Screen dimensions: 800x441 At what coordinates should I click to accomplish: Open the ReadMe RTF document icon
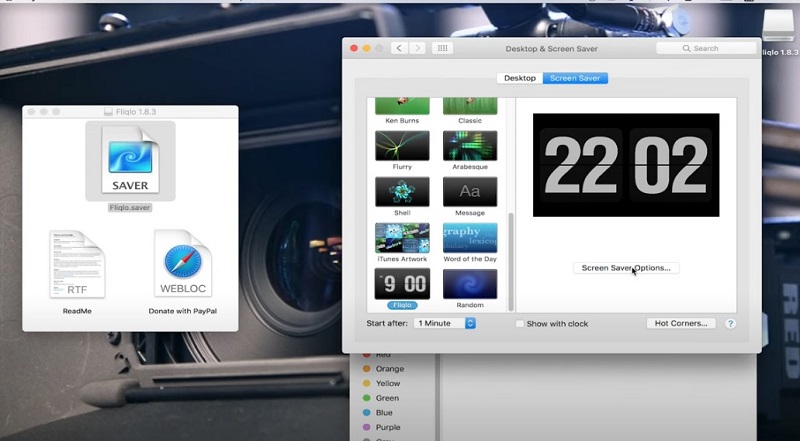77,264
